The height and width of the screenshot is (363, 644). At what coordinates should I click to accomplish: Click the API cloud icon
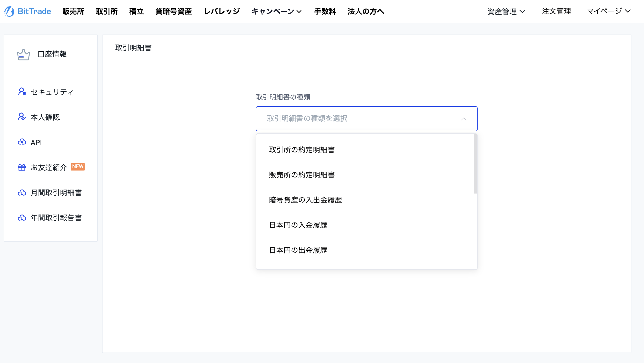22,142
